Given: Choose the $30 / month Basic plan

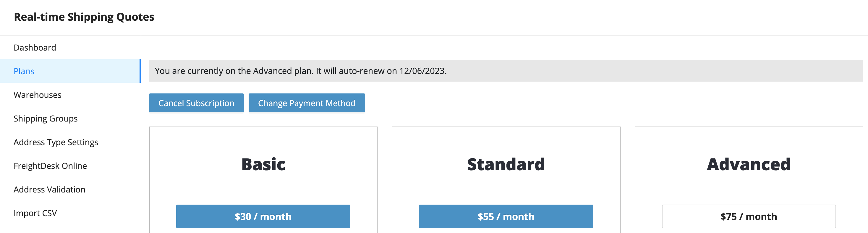Looking at the screenshot, I should point(263,216).
